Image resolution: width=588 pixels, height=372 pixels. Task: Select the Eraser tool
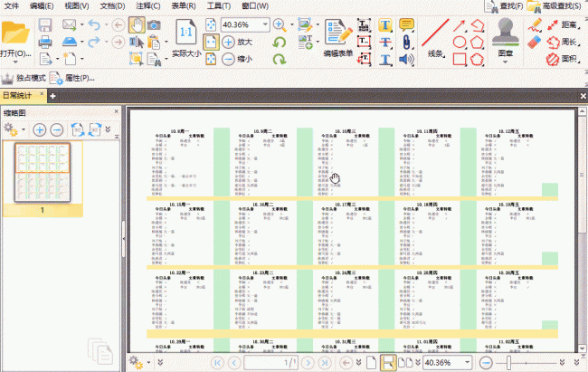coord(535,42)
